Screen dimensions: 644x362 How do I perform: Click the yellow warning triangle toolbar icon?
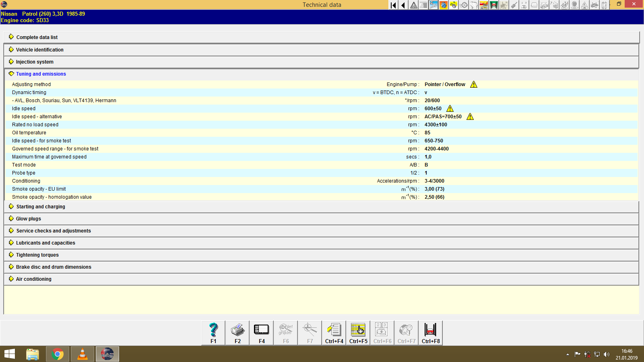pyautogui.click(x=413, y=5)
